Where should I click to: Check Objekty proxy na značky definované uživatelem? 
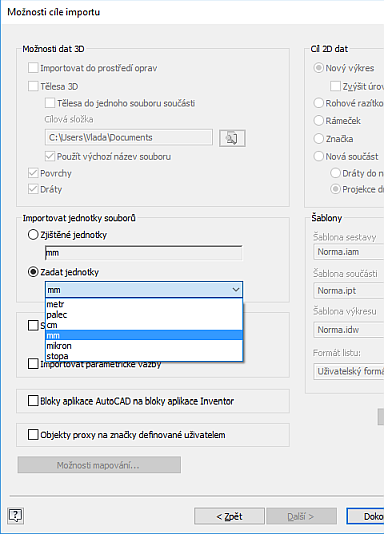(33, 435)
